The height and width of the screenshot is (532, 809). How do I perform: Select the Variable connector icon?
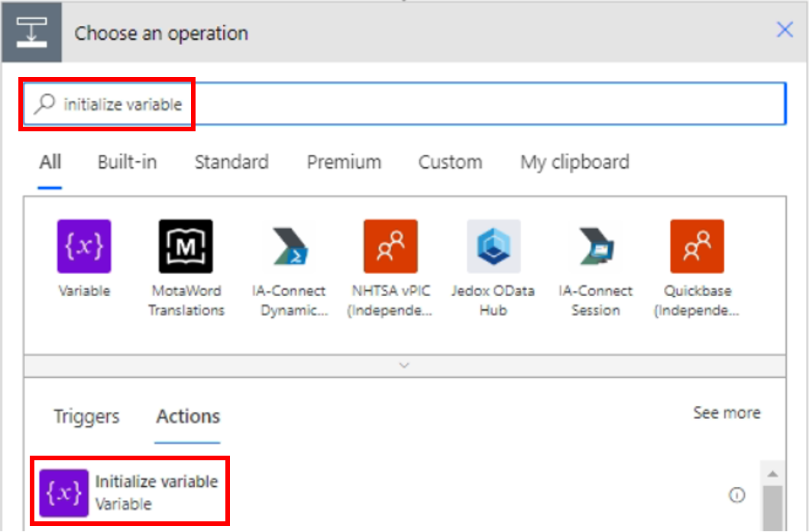coord(83,246)
